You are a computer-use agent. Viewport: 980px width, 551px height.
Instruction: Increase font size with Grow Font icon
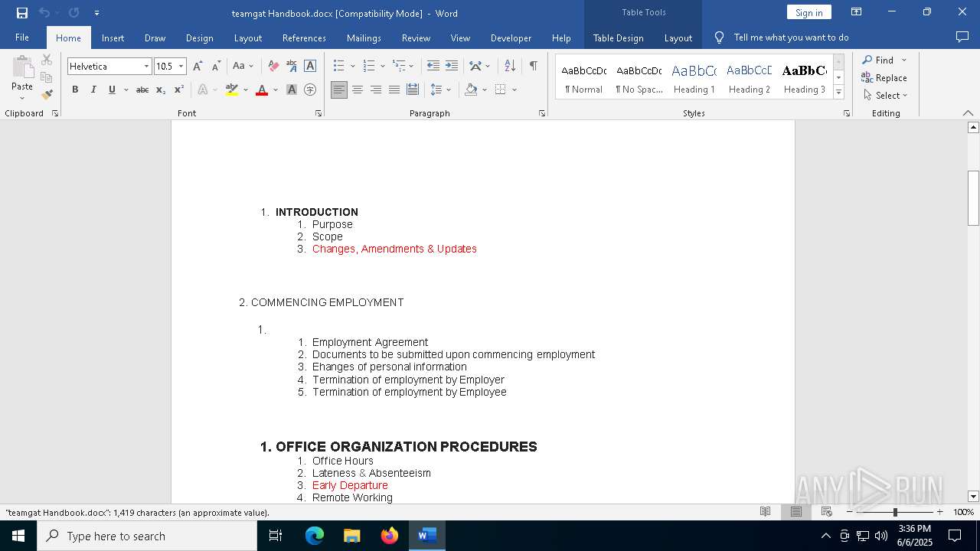pyautogui.click(x=198, y=66)
